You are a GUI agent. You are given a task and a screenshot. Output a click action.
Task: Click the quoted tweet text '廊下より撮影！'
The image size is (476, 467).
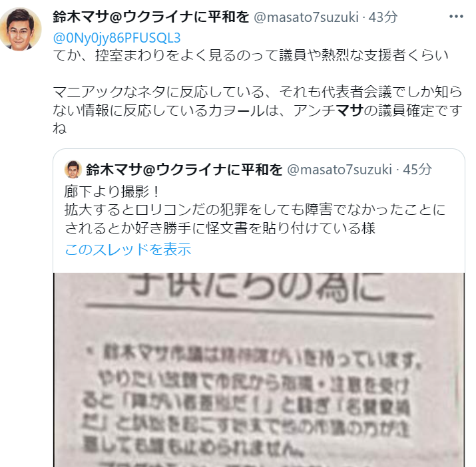112,192
